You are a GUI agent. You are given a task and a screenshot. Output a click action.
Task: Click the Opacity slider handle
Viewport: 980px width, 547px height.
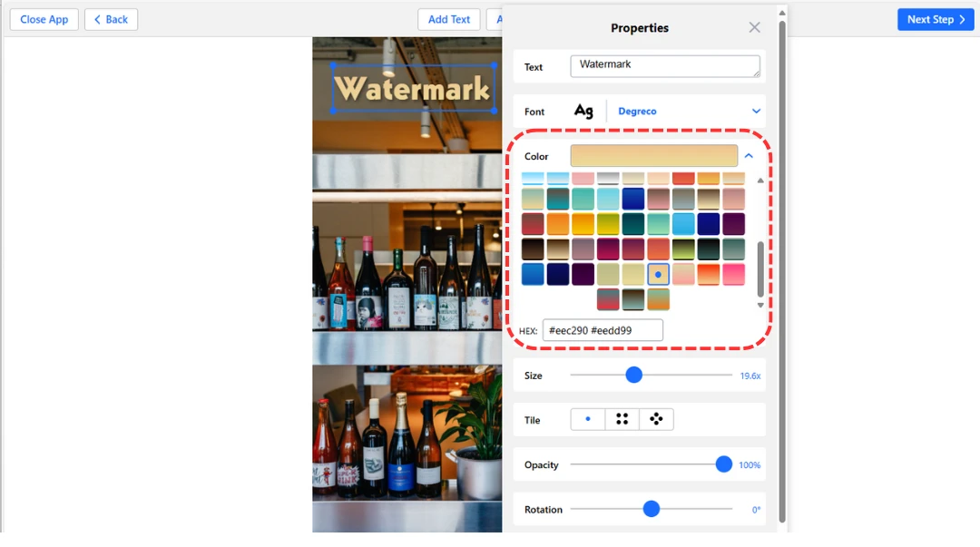point(723,464)
